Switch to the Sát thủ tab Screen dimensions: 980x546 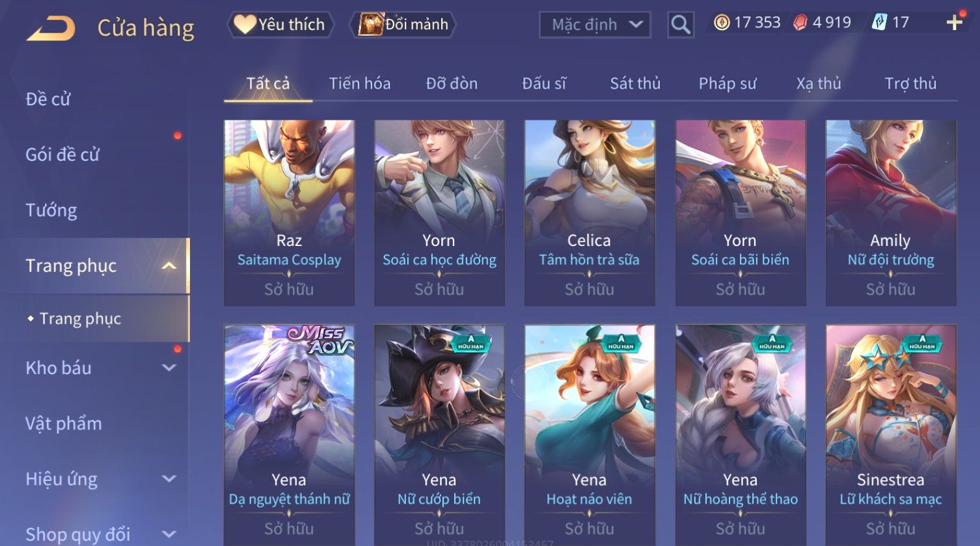tap(635, 83)
